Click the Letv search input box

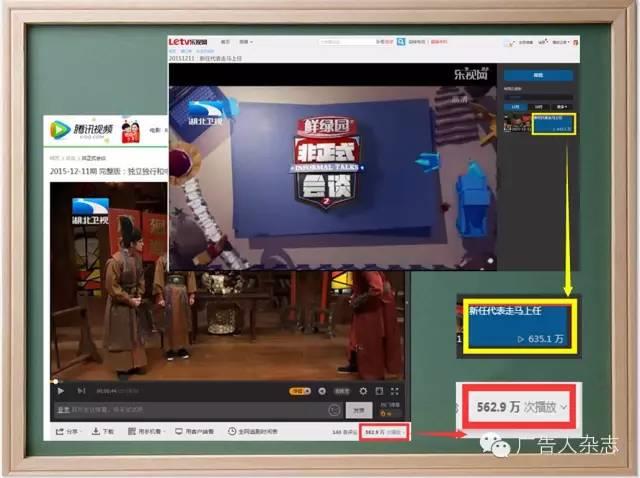click(x=347, y=42)
